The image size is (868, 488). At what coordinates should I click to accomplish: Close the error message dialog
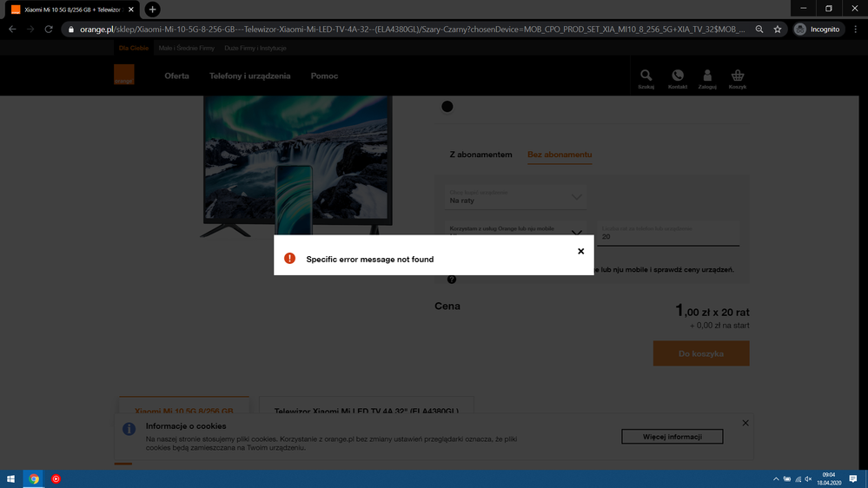coord(580,251)
